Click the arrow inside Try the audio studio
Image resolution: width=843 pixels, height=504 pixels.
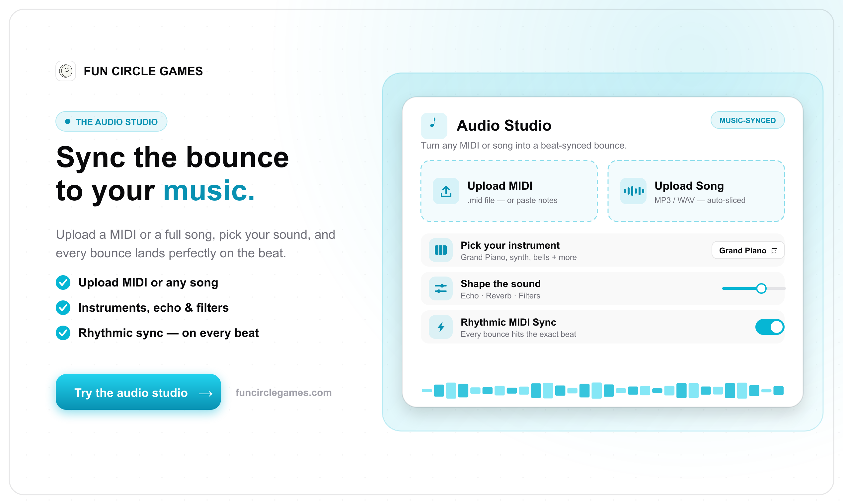coord(206,393)
